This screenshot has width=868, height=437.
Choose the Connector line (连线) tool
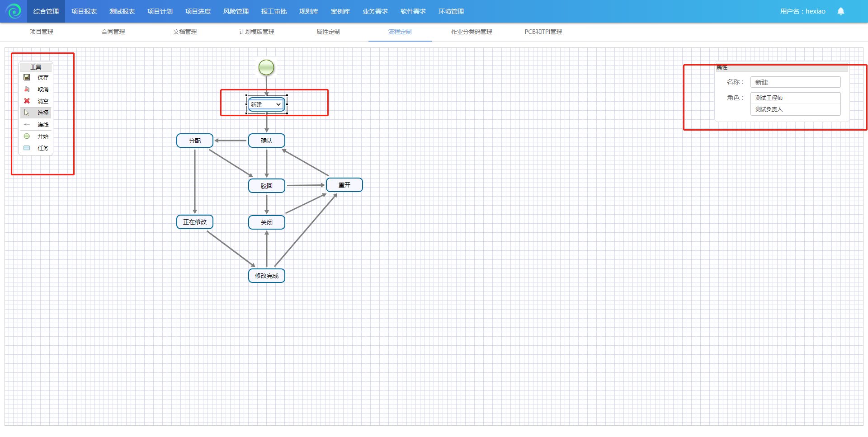(27, 125)
